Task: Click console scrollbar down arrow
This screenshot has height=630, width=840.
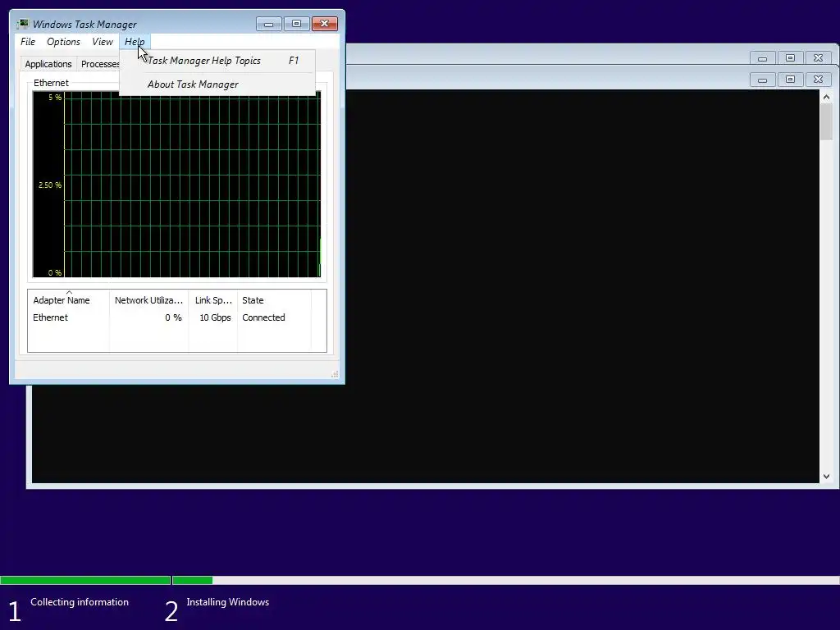Action: click(x=826, y=477)
